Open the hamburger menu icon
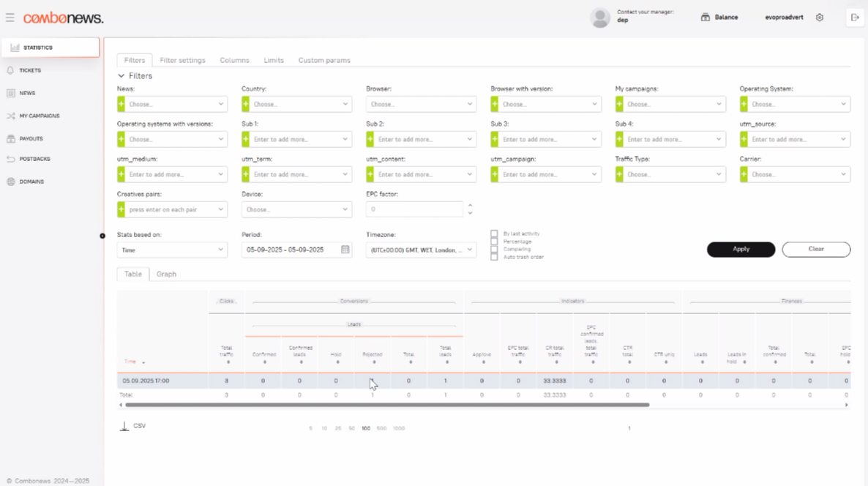 10,18
